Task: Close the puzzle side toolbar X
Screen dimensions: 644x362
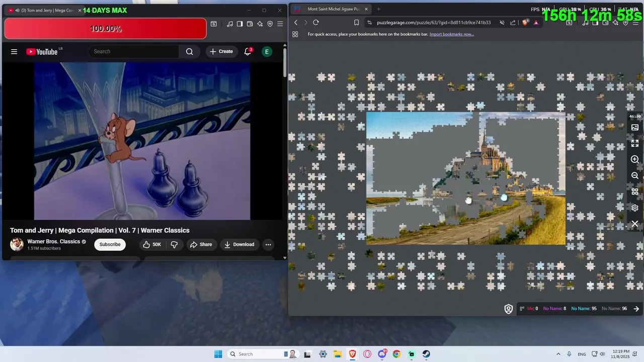Action: pyautogui.click(x=635, y=224)
